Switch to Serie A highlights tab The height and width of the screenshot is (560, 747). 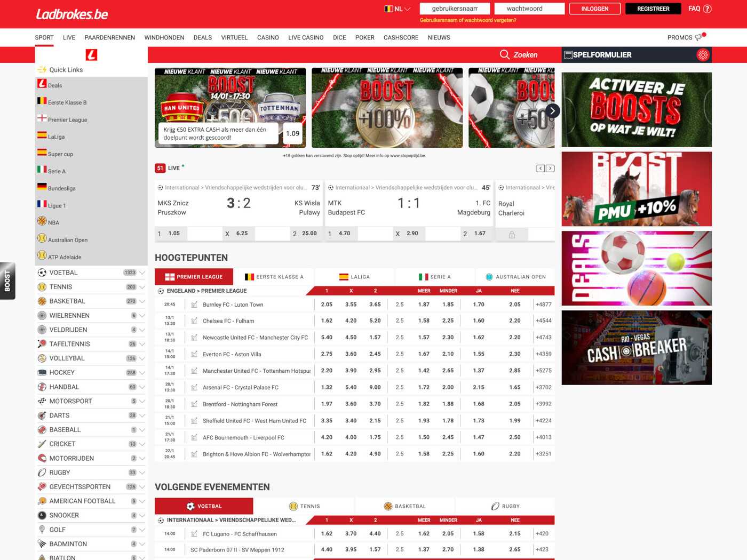tap(435, 277)
